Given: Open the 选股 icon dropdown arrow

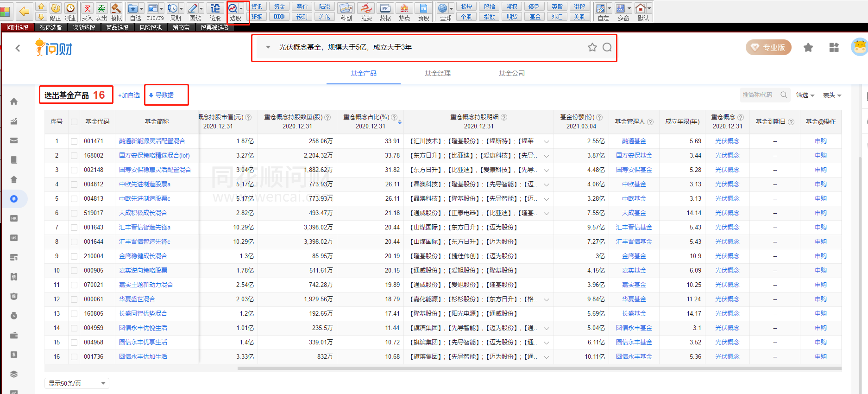Looking at the screenshot, I should coord(241,8).
